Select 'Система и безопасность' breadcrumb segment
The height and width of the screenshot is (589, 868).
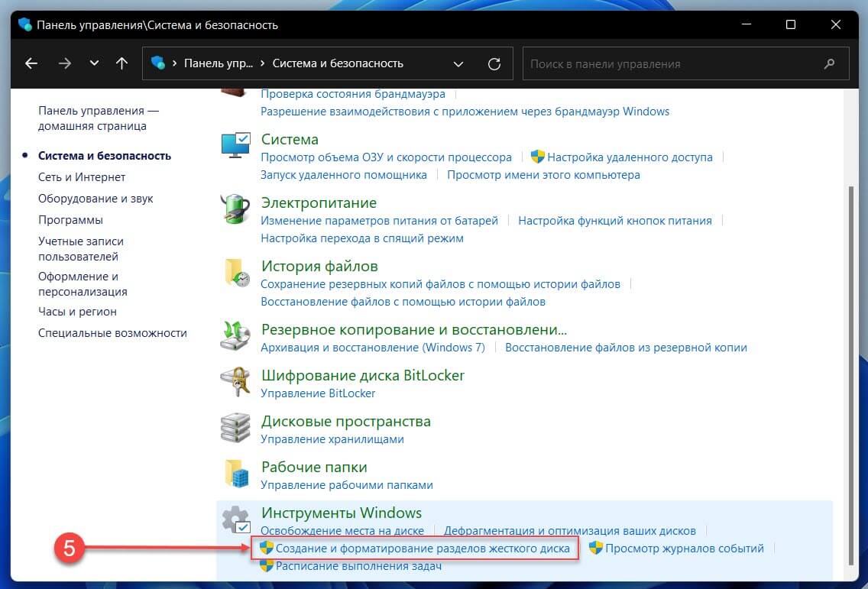click(x=338, y=63)
